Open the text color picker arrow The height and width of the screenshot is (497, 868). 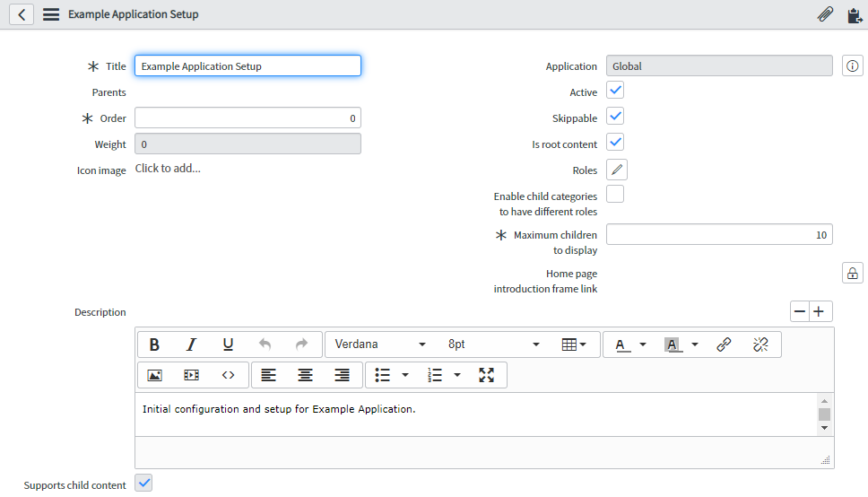pos(642,344)
